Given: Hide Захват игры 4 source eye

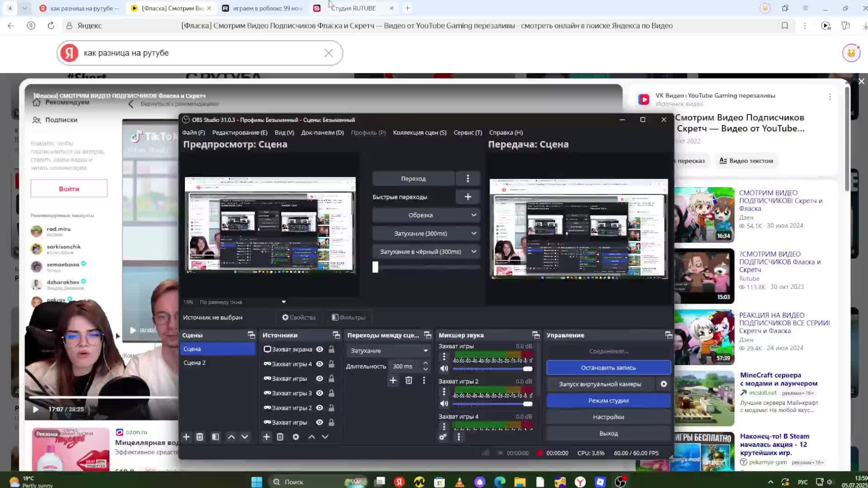Looking at the screenshot, I should click(320, 364).
